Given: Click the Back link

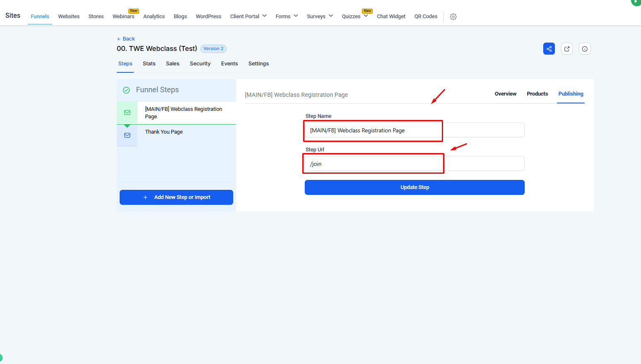Looking at the screenshot, I should 126,39.
